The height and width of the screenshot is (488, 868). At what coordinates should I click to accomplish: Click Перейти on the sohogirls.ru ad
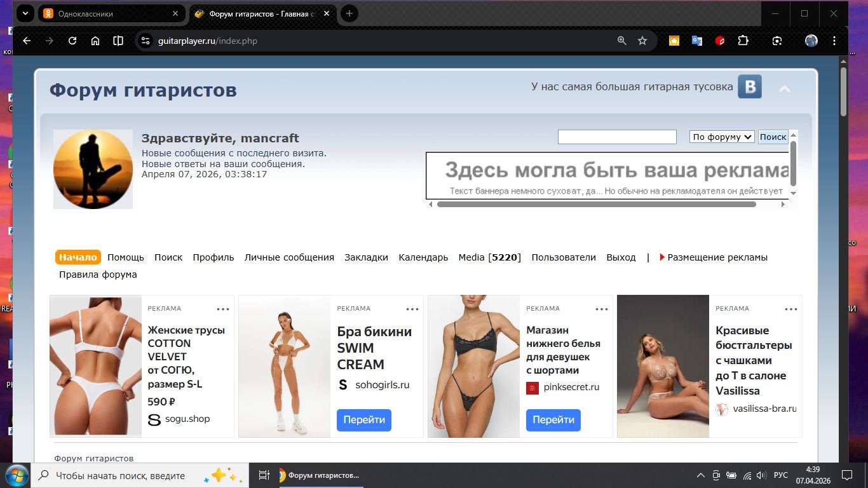coord(364,420)
